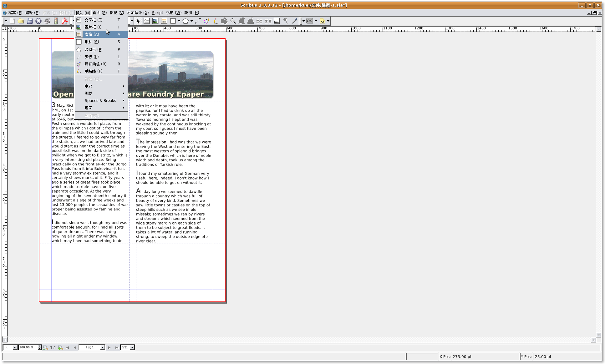Choose 表格 (A) from the insert menu

pyautogui.click(x=92, y=34)
